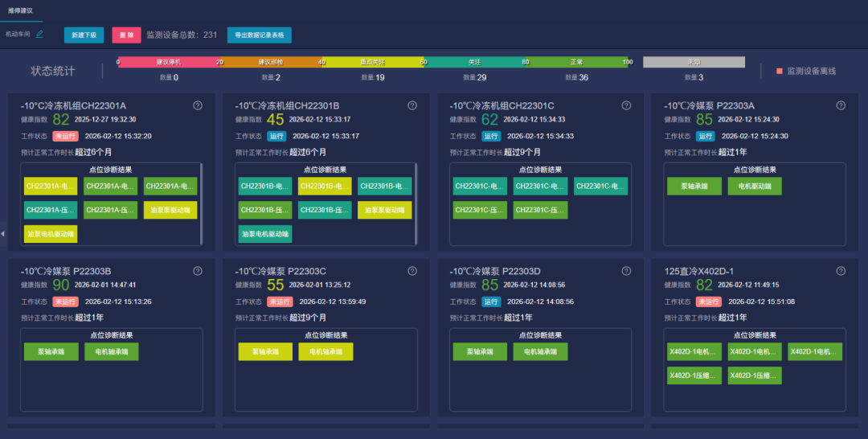Click the pink 建议停机 status segment
The width and height of the screenshot is (868, 439).
pyautogui.click(x=169, y=62)
